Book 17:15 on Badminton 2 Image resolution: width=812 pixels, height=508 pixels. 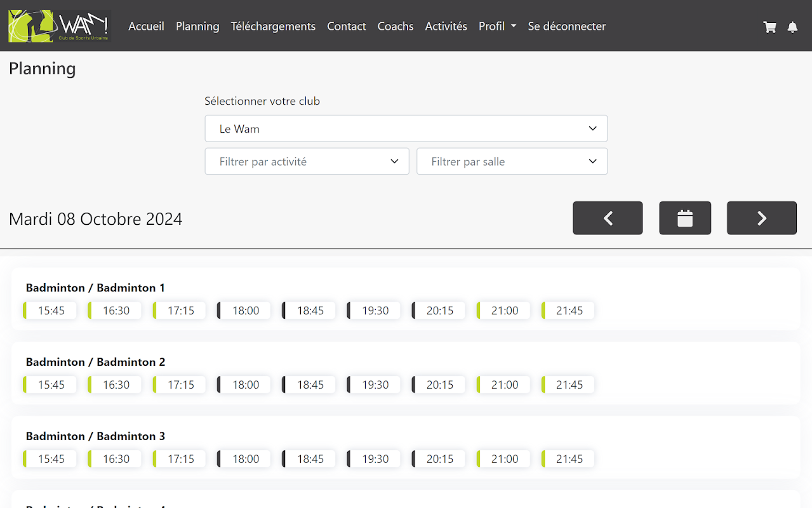pos(179,385)
